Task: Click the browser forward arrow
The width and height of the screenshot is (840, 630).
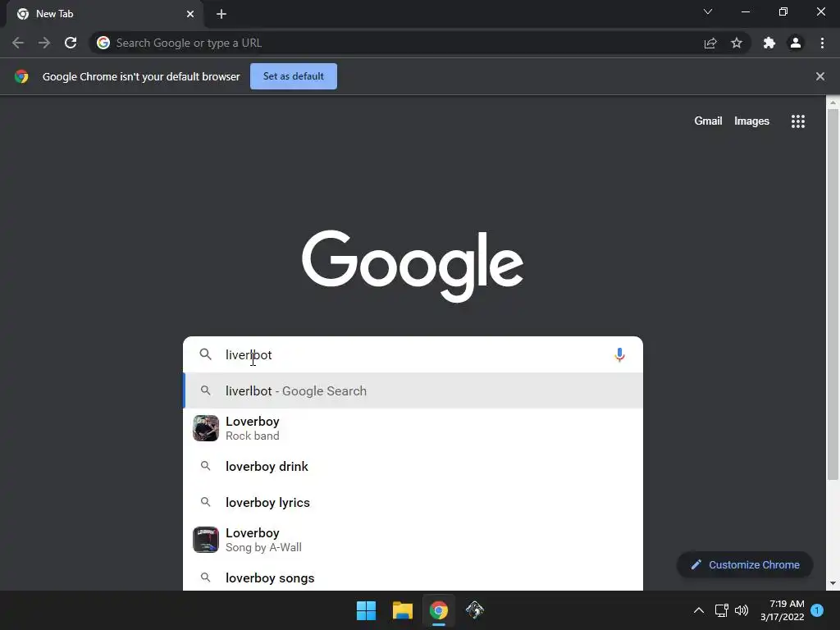Action: [x=44, y=43]
